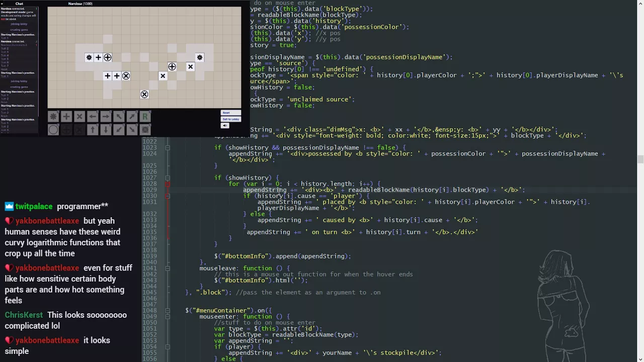
Task: Click the star block near the board's right side
Action: tap(200, 57)
